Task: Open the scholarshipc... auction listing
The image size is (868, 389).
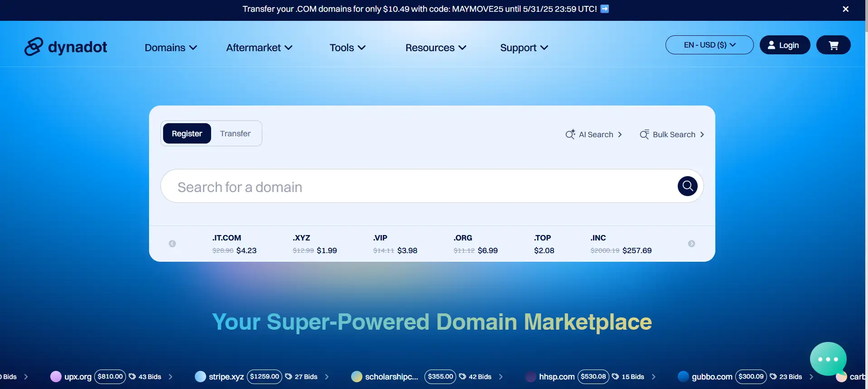Action: pyautogui.click(x=391, y=377)
